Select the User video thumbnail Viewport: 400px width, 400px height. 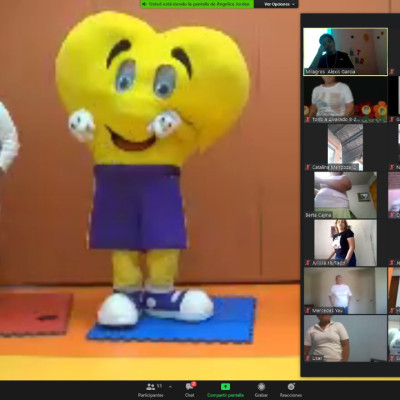tap(345, 338)
